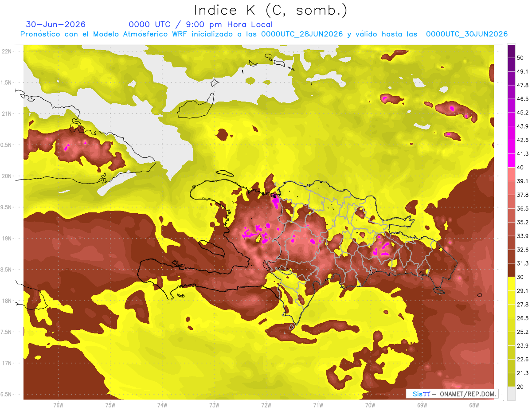The width and height of the screenshot is (532, 411).
Task: Click the 41.3 value on the color scale
Action: coord(522,154)
